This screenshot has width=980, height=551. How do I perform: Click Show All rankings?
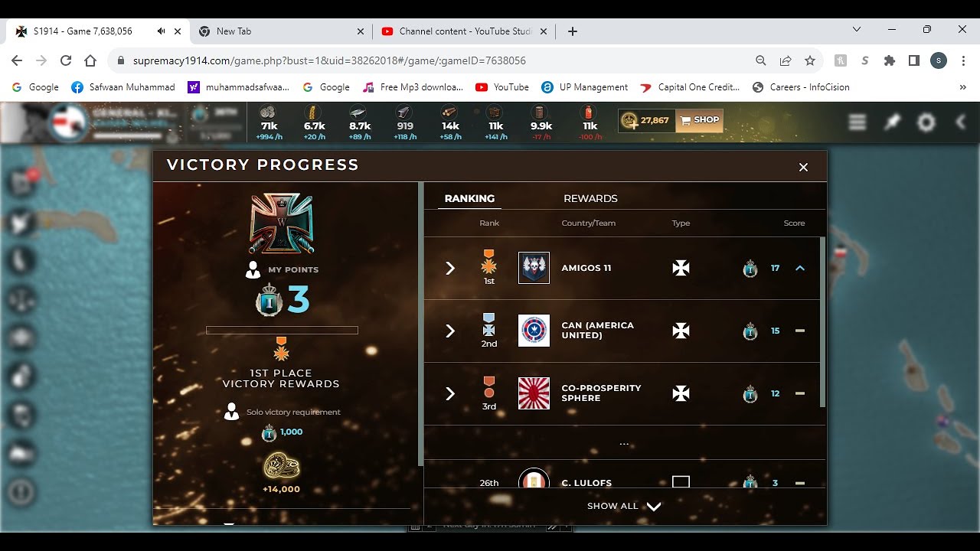point(624,506)
